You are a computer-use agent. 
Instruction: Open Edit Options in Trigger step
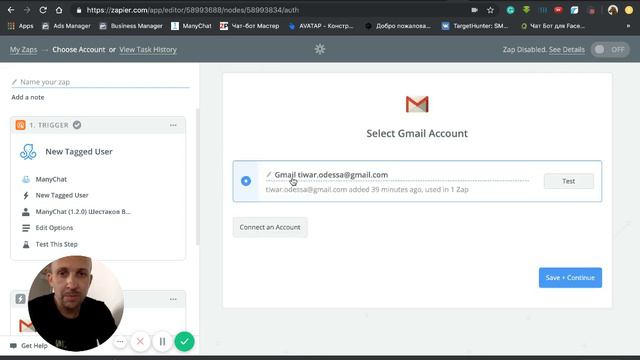click(x=54, y=228)
